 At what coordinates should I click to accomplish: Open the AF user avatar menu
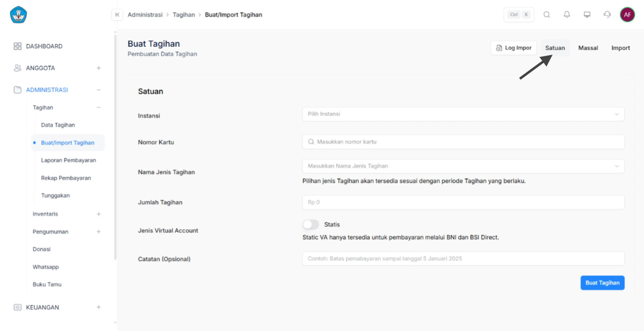tap(627, 15)
